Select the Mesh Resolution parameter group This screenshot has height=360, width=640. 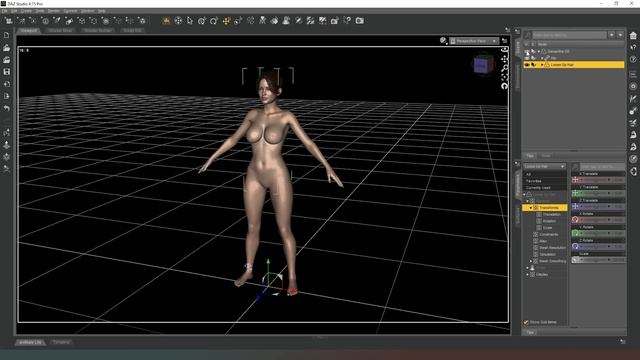coord(552,248)
